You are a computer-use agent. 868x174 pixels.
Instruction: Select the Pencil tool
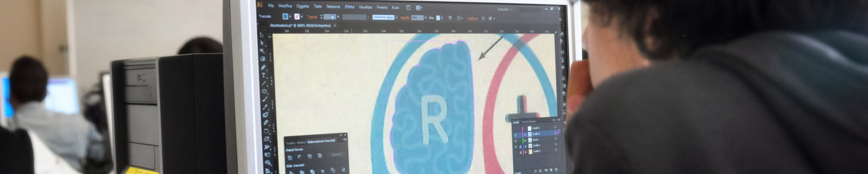265,107
